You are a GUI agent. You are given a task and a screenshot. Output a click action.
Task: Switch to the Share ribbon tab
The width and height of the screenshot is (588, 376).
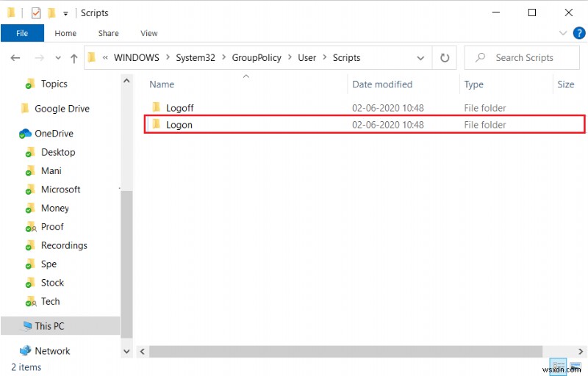(x=108, y=33)
